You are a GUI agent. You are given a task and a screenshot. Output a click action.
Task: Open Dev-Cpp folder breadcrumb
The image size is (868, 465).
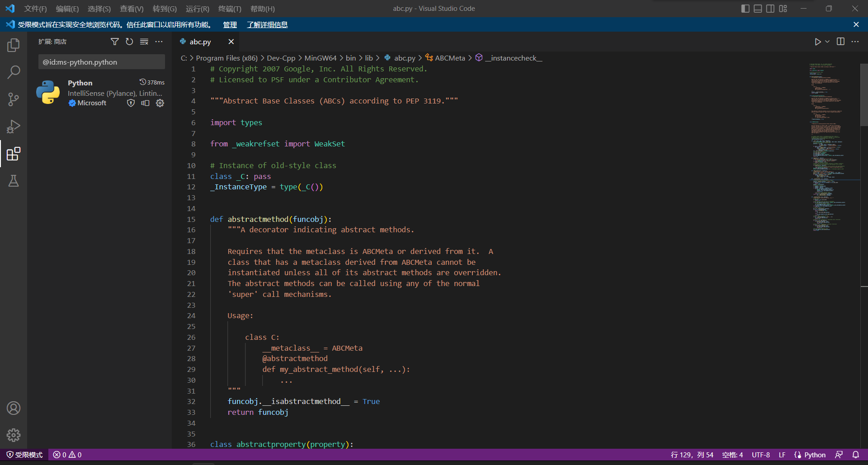pos(281,58)
